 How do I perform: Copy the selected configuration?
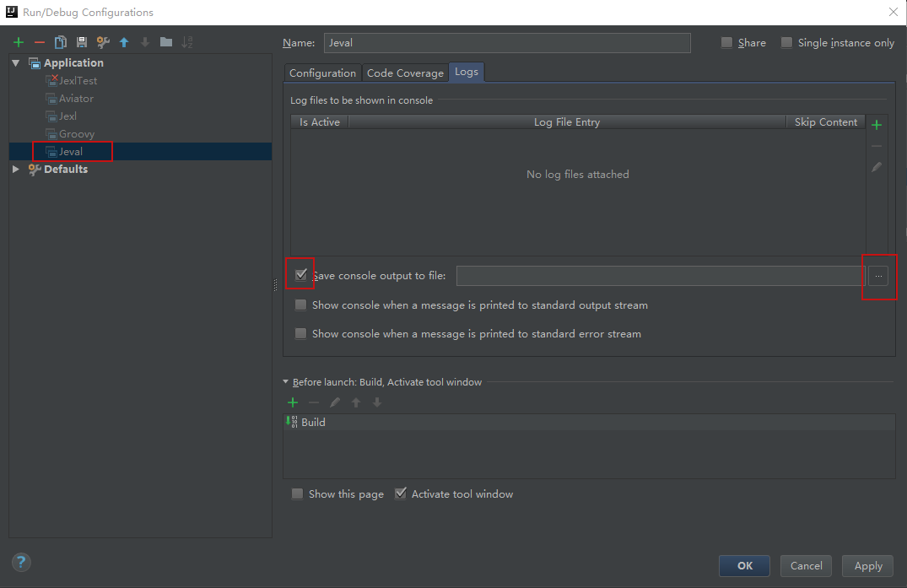[60, 41]
